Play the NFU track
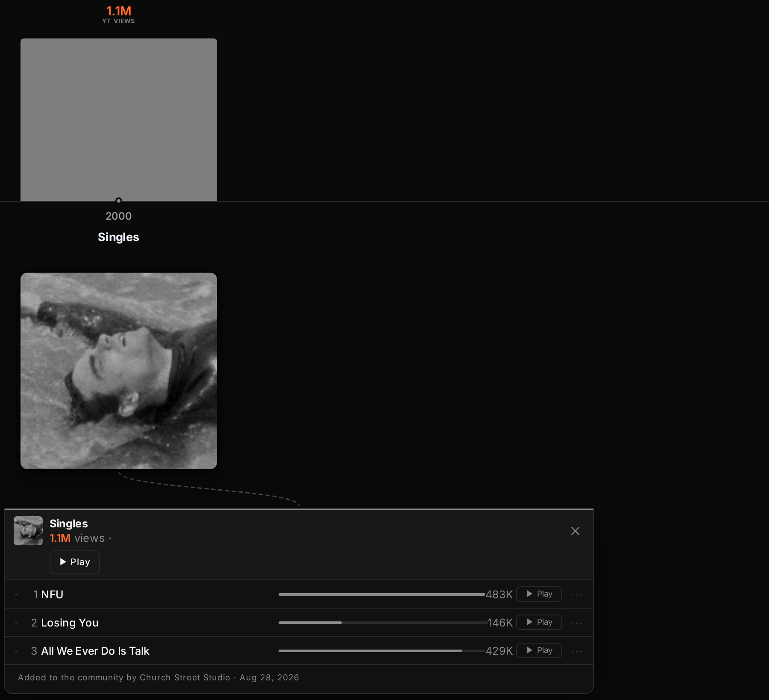Screen dimensions: 769x700 tap(539, 594)
